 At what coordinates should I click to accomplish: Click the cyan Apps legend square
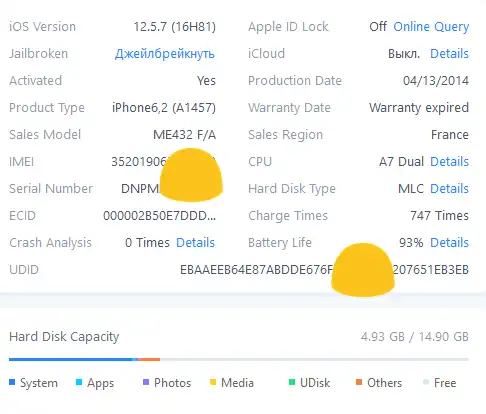[79, 382]
